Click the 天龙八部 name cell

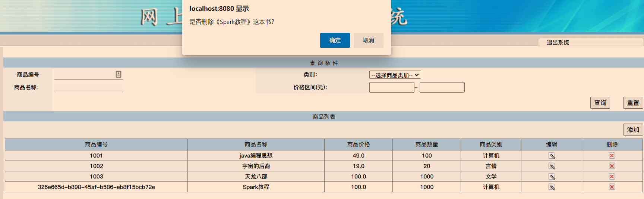pyautogui.click(x=256, y=177)
